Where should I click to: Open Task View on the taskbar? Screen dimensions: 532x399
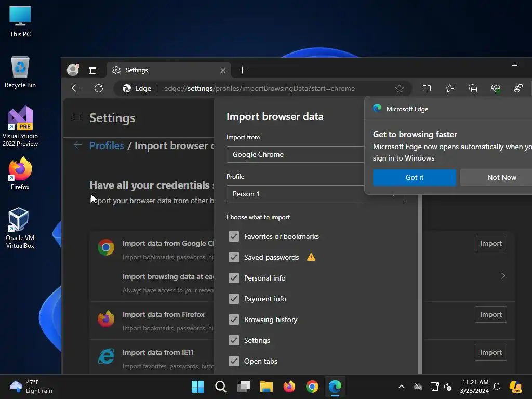click(243, 387)
